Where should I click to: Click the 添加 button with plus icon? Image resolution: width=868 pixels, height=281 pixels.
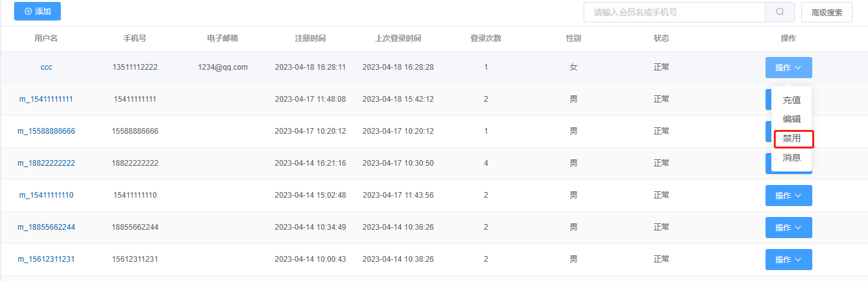point(37,12)
